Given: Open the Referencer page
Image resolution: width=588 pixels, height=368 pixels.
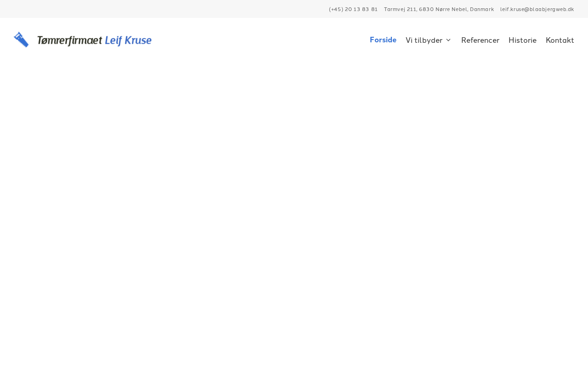Looking at the screenshot, I should 480,40.
